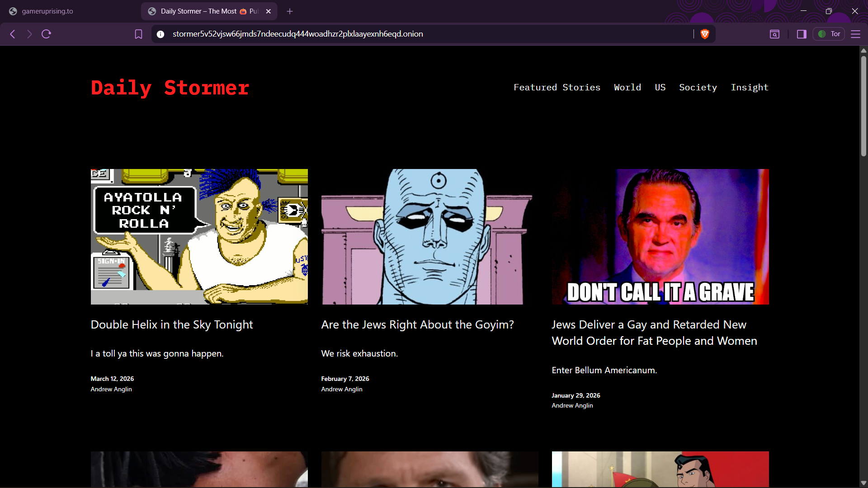This screenshot has height=488, width=868.
Task: Switch to the gameruprising.to tab
Action: coord(47,11)
